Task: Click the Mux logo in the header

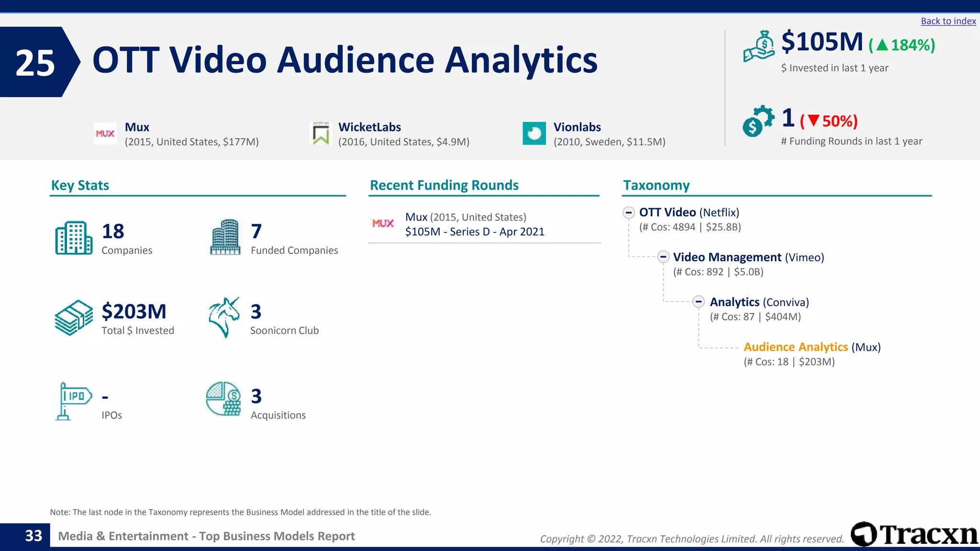Action: [x=105, y=133]
